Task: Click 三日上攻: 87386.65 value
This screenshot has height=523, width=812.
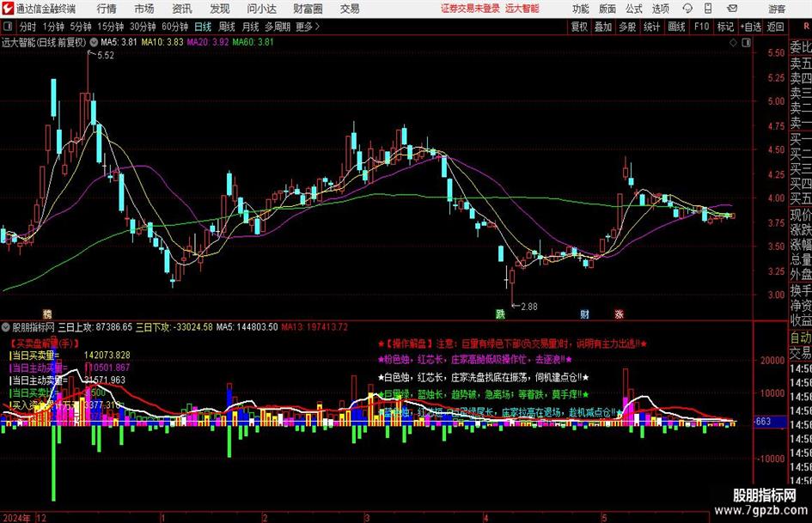Action: pyautogui.click(x=95, y=327)
